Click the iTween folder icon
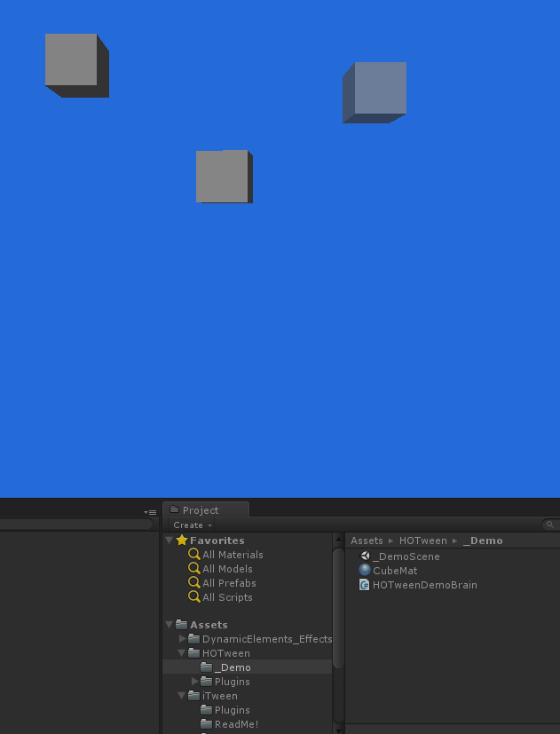The width and height of the screenshot is (560, 734). click(193, 695)
